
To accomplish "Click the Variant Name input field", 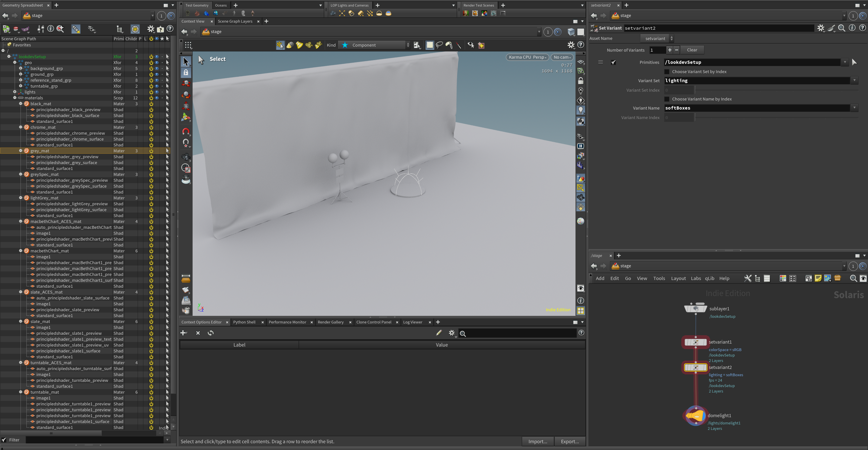I will [757, 108].
